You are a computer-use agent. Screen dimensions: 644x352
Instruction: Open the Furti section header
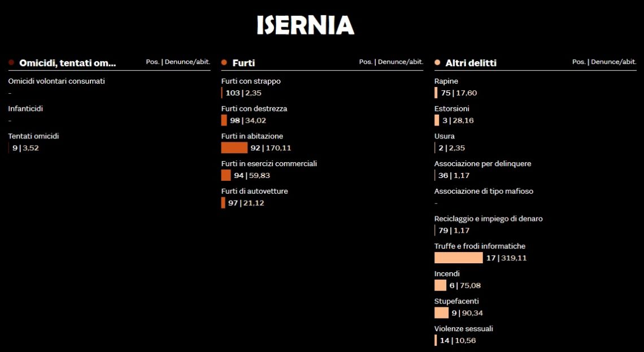coord(243,63)
